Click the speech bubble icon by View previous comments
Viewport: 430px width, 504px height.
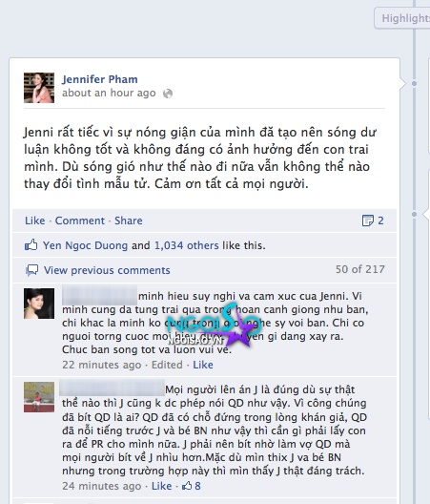tap(31, 270)
